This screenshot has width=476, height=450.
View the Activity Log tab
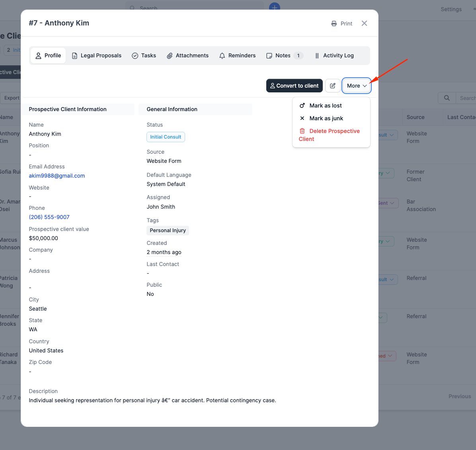coord(334,56)
